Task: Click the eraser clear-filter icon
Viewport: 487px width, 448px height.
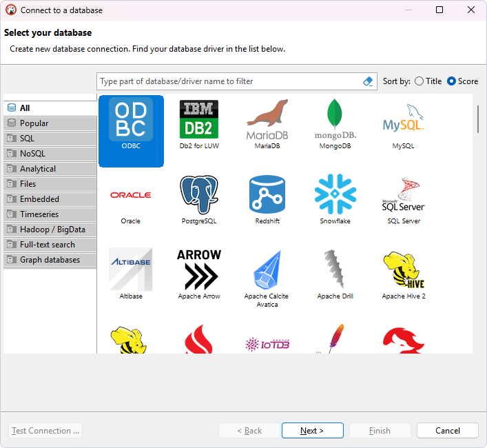Action: coord(368,81)
